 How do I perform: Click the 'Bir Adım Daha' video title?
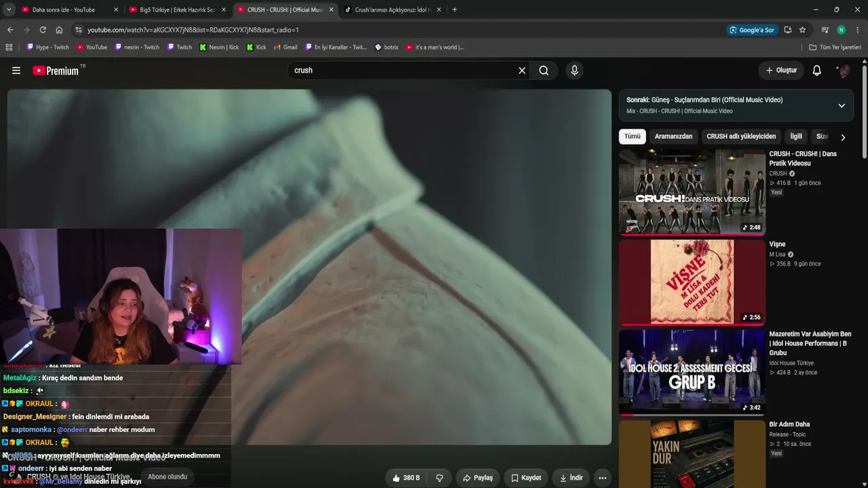coord(789,424)
